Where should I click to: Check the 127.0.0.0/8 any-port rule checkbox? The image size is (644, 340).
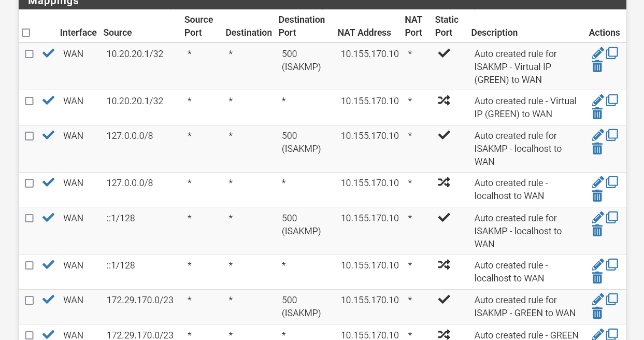(x=30, y=183)
